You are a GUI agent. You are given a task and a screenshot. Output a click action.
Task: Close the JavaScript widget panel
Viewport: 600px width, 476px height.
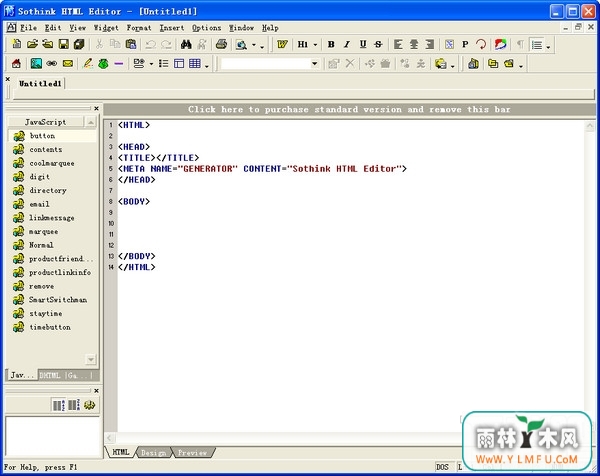click(x=96, y=109)
